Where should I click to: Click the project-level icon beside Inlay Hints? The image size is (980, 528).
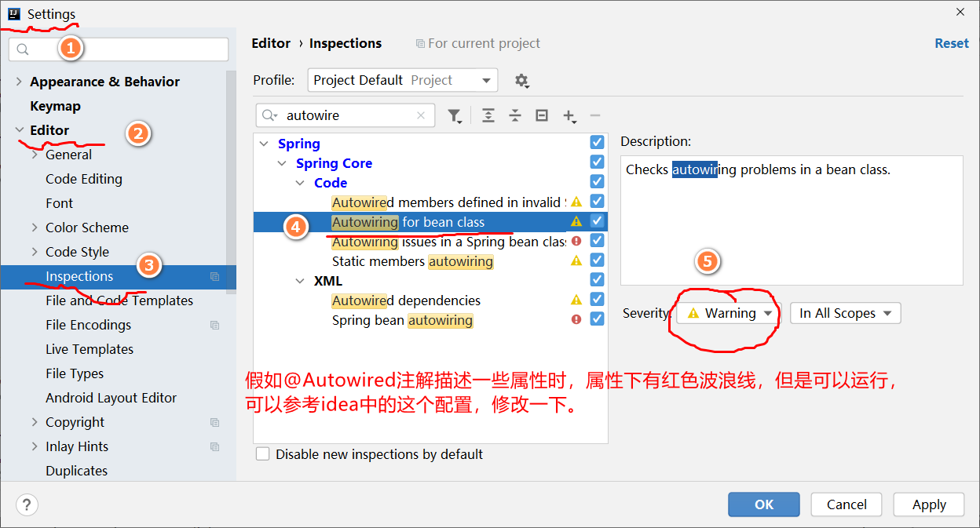click(214, 446)
